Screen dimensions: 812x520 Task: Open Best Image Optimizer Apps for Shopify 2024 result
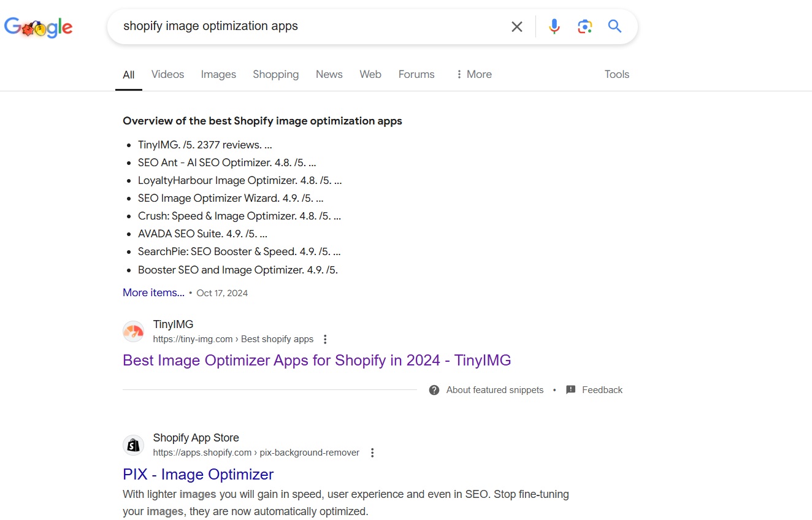(x=316, y=360)
